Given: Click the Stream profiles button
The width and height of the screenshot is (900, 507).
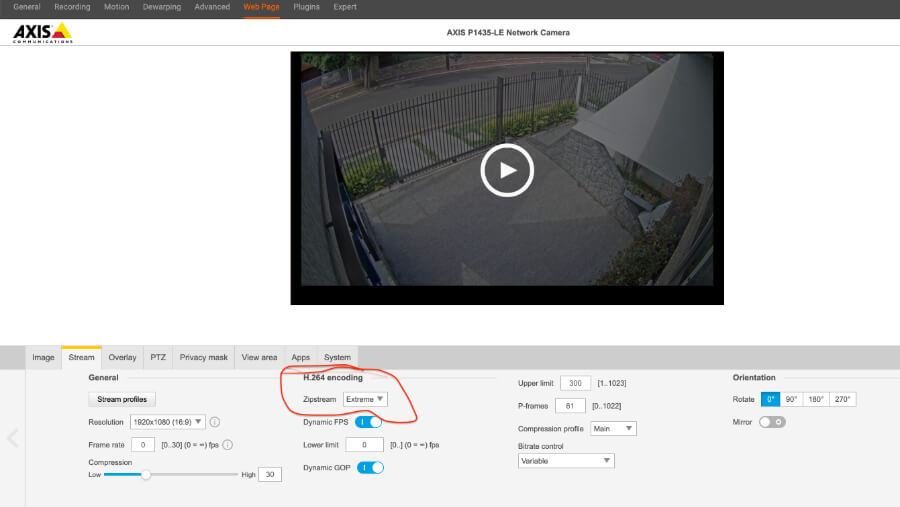Looking at the screenshot, I should click(x=122, y=399).
